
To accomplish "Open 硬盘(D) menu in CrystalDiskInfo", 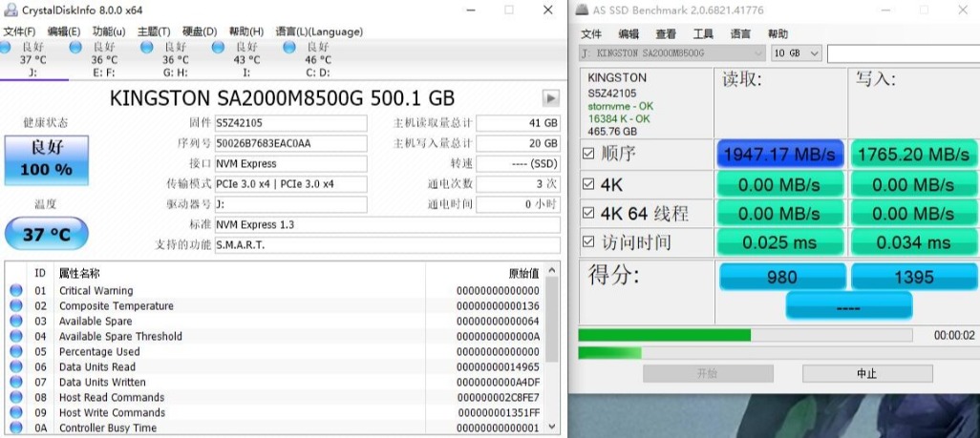I will (200, 31).
